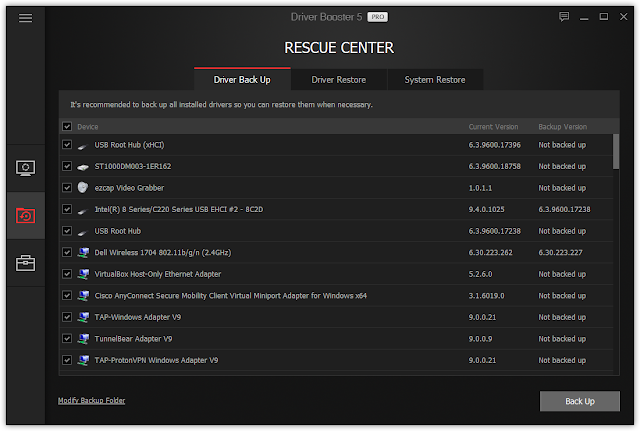Uncheck the TAP-Windows Adapter V9 checkbox
The image size is (640, 431).
click(x=67, y=317)
